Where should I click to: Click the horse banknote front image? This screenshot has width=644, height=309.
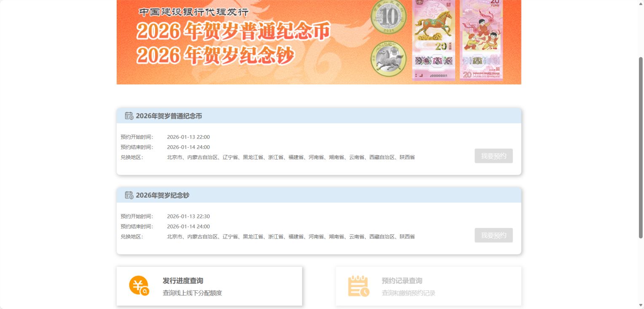(x=434, y=40)
